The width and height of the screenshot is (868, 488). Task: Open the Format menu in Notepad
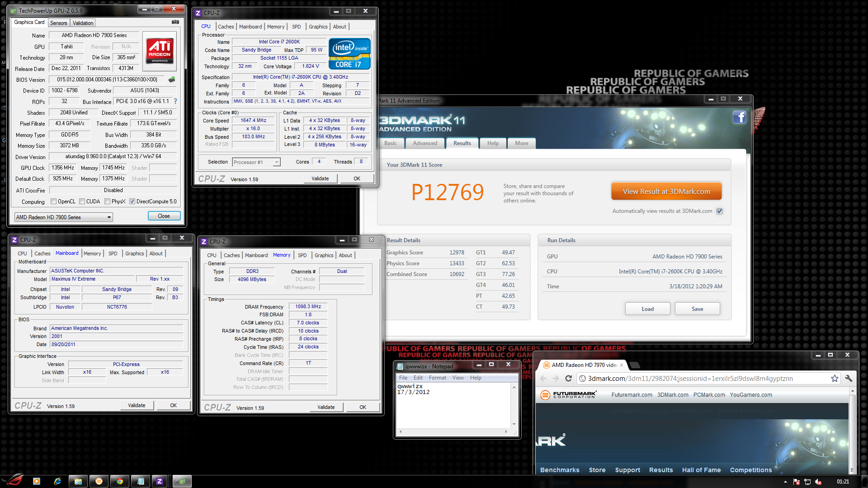(x=437, y=378)
